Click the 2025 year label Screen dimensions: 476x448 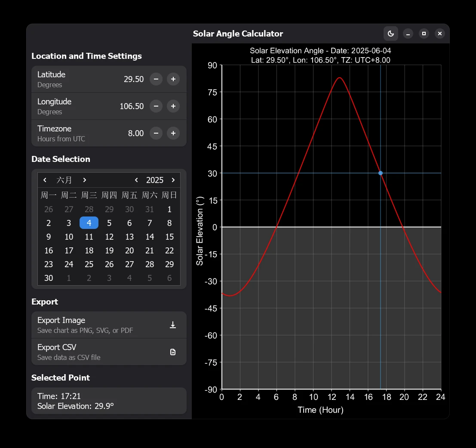(x=155, y=180)
